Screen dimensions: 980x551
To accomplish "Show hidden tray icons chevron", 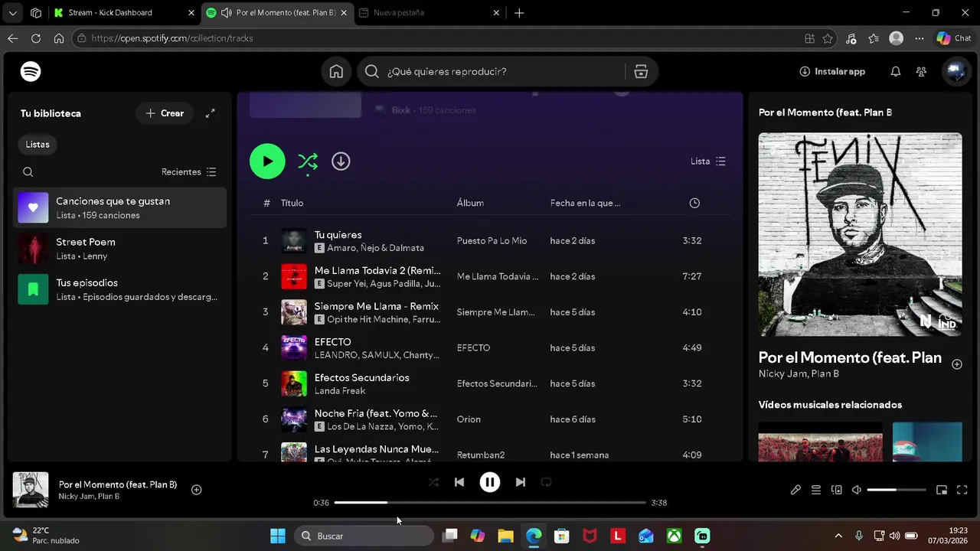I will coord(838,536).
